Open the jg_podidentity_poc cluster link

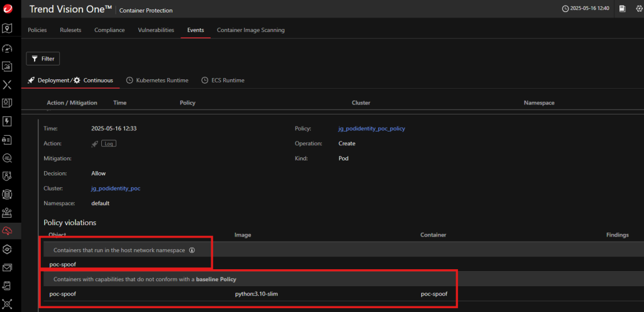tap(116, 189)
